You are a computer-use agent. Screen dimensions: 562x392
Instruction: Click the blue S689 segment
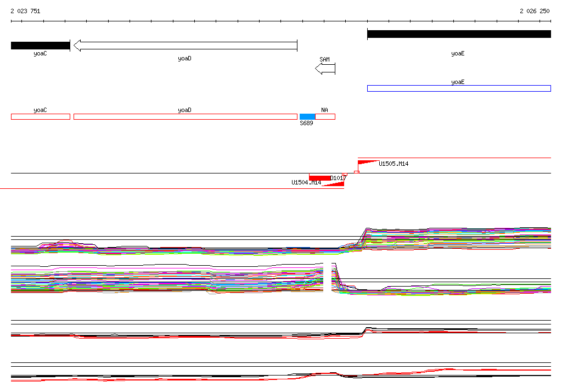click(x=307, y=116)
